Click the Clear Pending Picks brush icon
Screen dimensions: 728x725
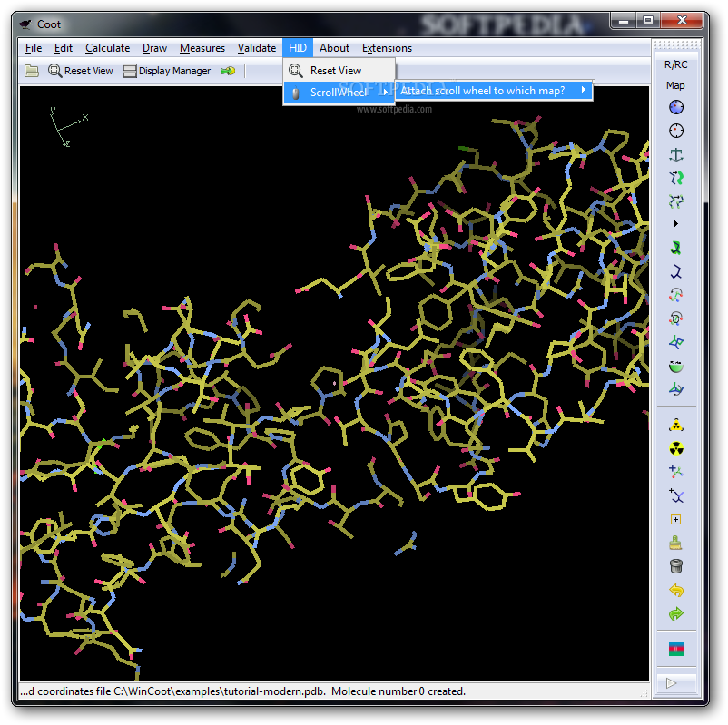tap(676, 543)
